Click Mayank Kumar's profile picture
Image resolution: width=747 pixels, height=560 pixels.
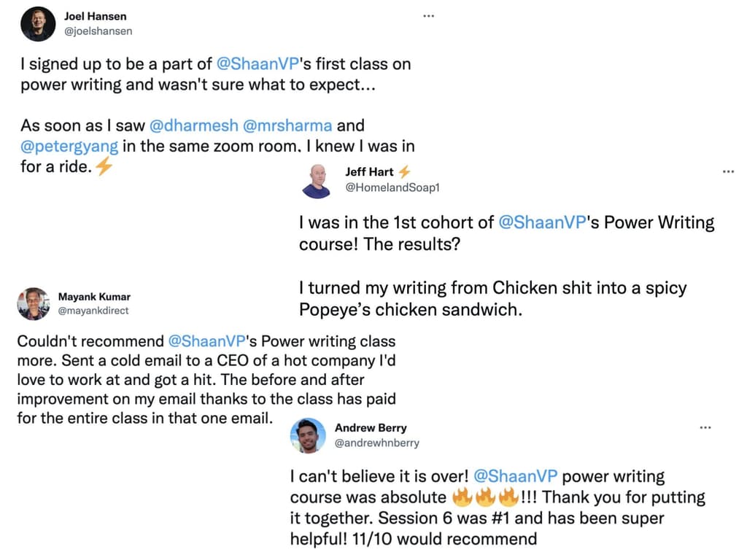[34, 304]
